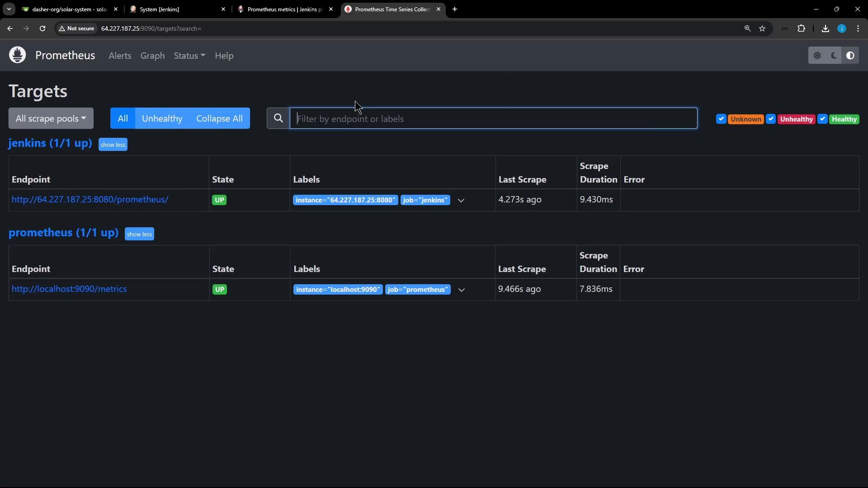868x488 pixels.
Task: Expand the prometheus target labels chevron
Action: pos(461,290)
